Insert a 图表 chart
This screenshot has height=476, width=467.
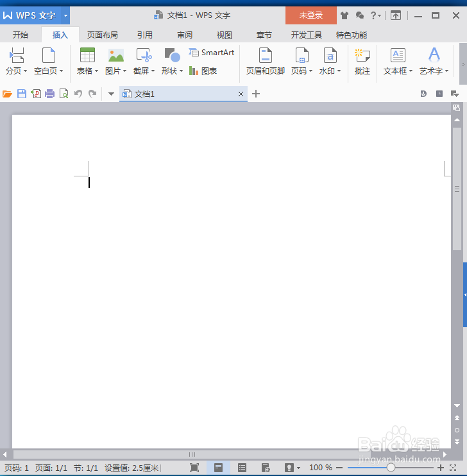203,71
